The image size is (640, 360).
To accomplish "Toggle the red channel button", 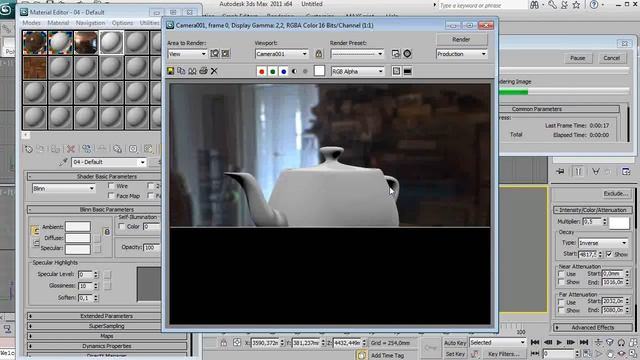I will point(262,71).
